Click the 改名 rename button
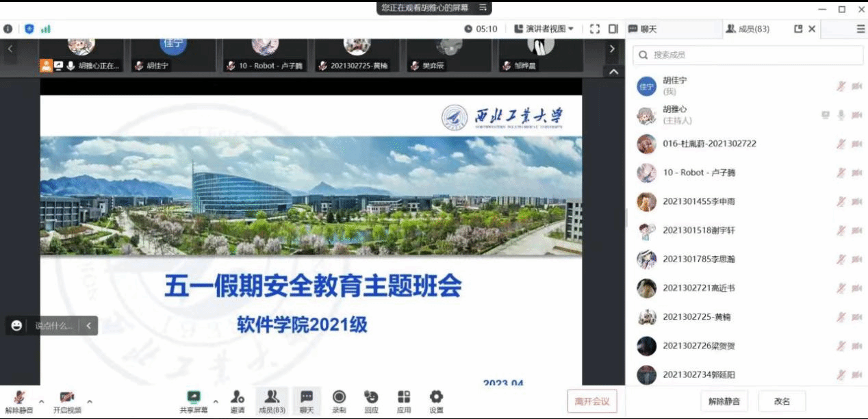 click(782, 401)
